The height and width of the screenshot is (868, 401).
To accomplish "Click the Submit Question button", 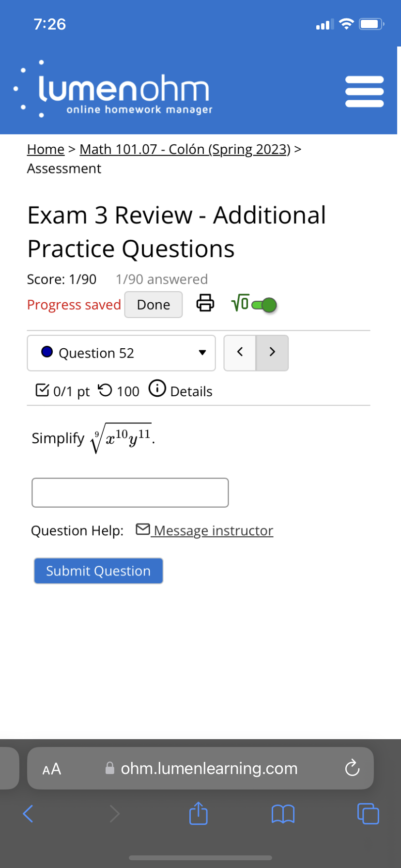I will 98,571.
